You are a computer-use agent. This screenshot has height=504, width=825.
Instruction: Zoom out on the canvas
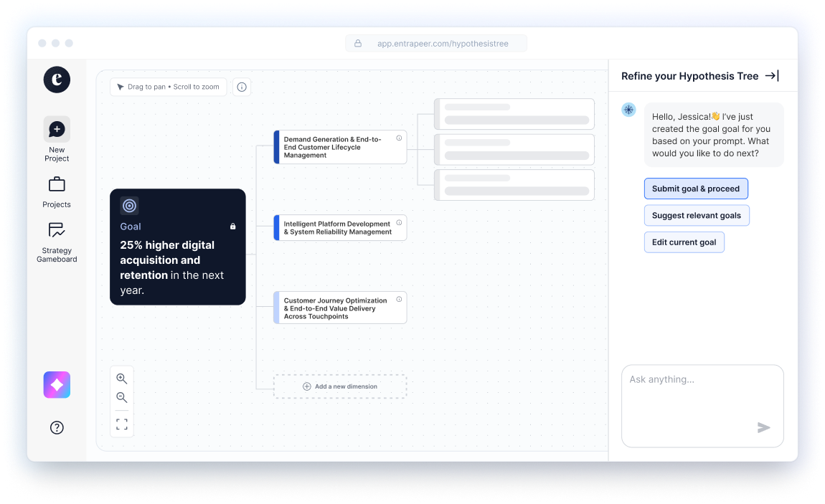(x=122, y=398)
